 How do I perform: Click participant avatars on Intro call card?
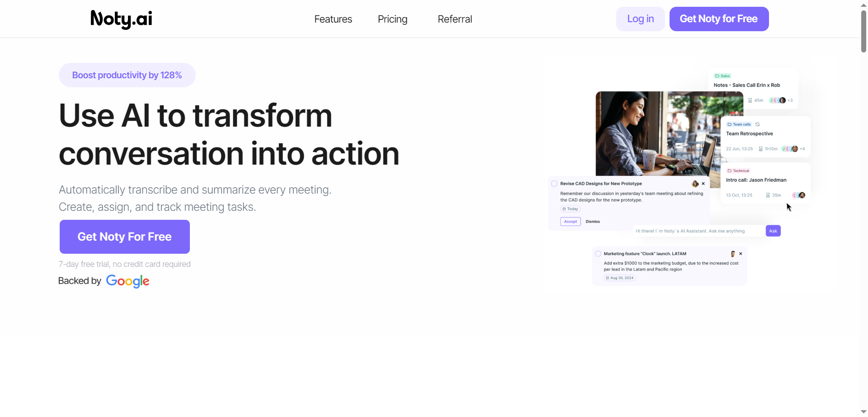pos(799,195)
